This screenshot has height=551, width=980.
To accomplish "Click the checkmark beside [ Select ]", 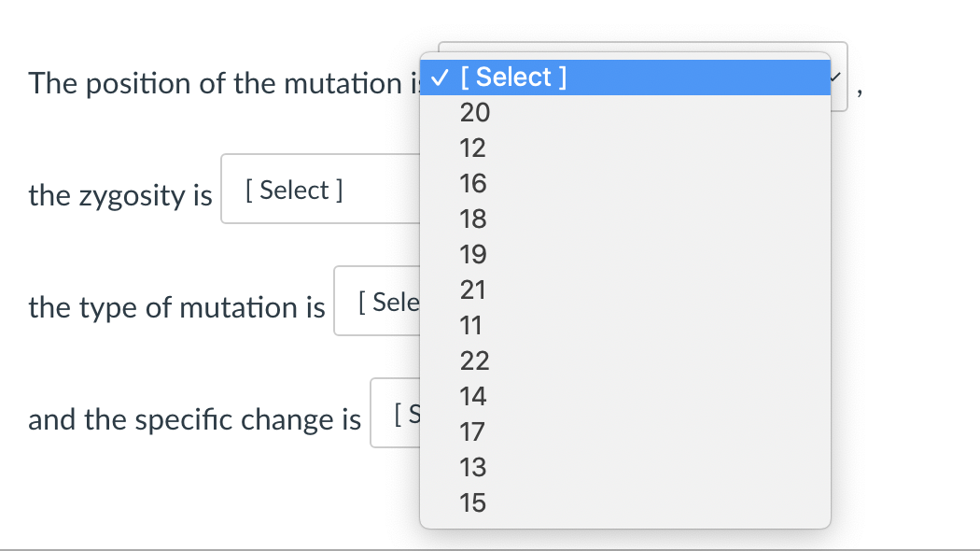I will coord(441,77).
